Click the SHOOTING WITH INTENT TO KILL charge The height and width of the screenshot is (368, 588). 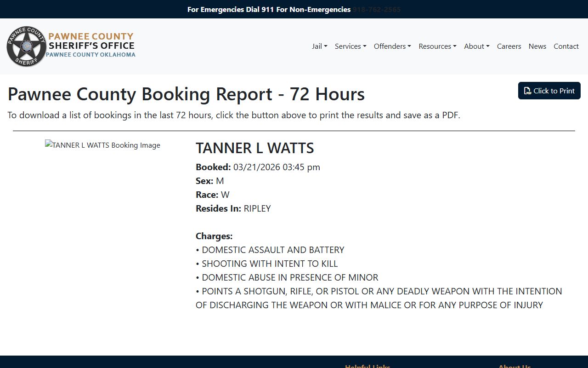tap(267, 264)
